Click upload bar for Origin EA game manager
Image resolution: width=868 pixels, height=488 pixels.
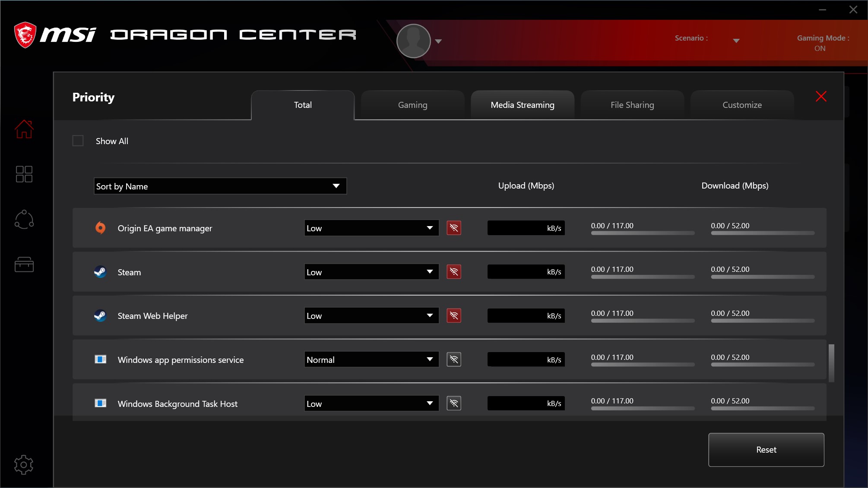[643, 233]
